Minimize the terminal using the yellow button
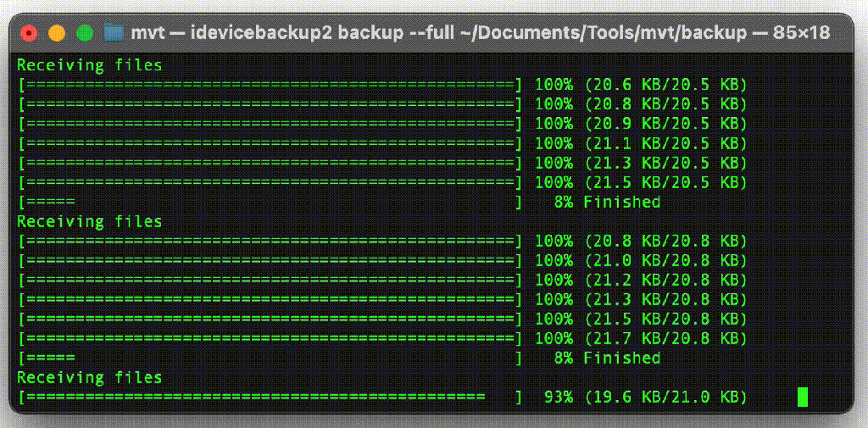Image resolution: width=868 pixels, height=428 pixels. coord(57,34)
